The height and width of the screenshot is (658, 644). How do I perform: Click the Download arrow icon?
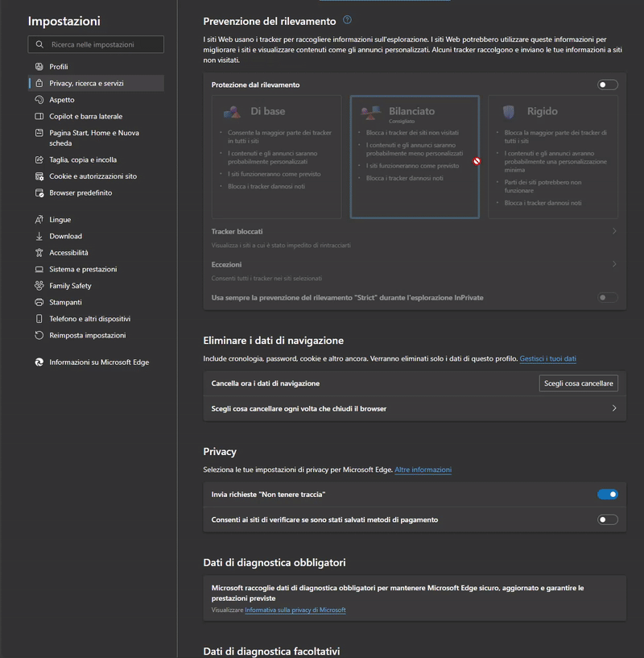pos(39,236)
